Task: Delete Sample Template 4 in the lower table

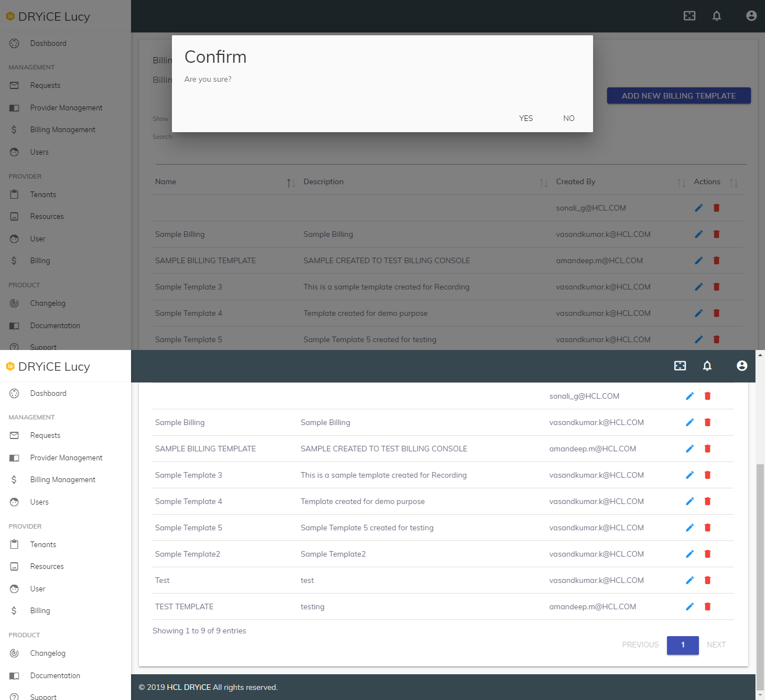Action: coord(707,501)
